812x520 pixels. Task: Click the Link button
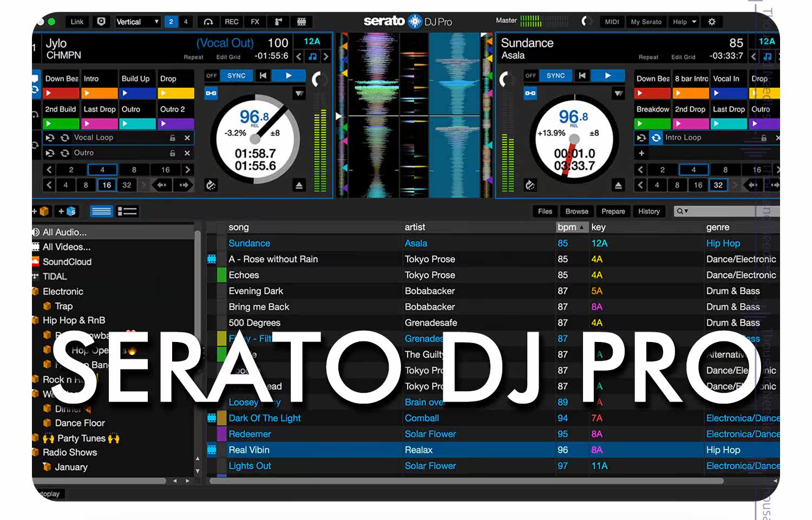[x=77, y=22]
